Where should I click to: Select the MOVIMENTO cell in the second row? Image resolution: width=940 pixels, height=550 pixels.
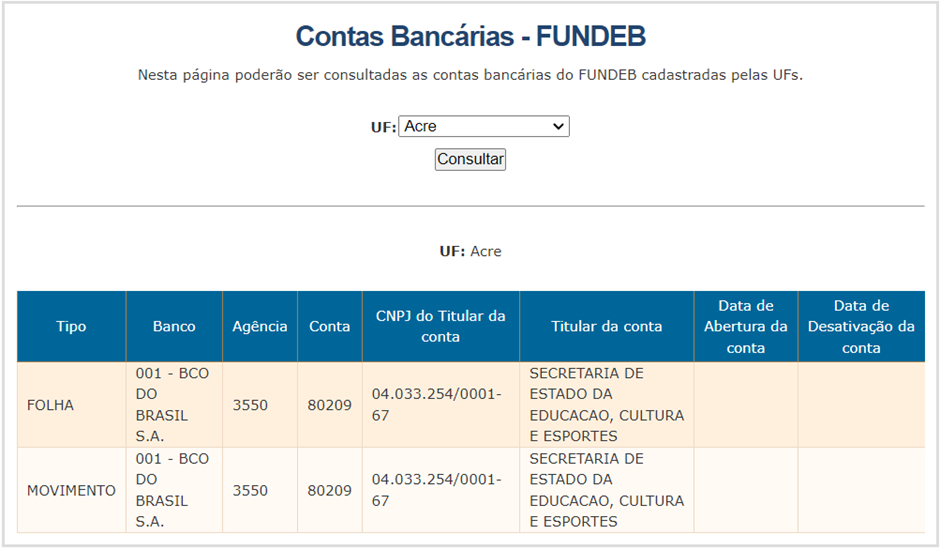point(71,490)
